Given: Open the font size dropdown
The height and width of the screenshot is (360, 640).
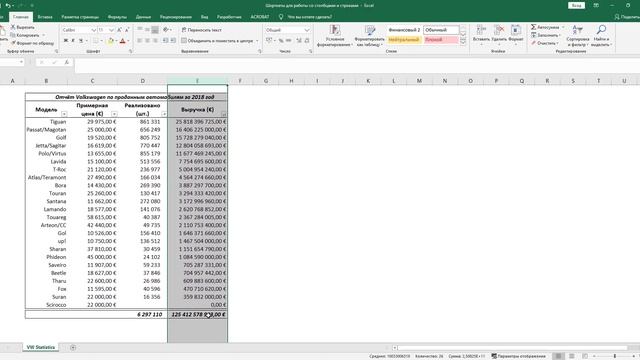Looking at the screenshot, I should tap(111, 30).
